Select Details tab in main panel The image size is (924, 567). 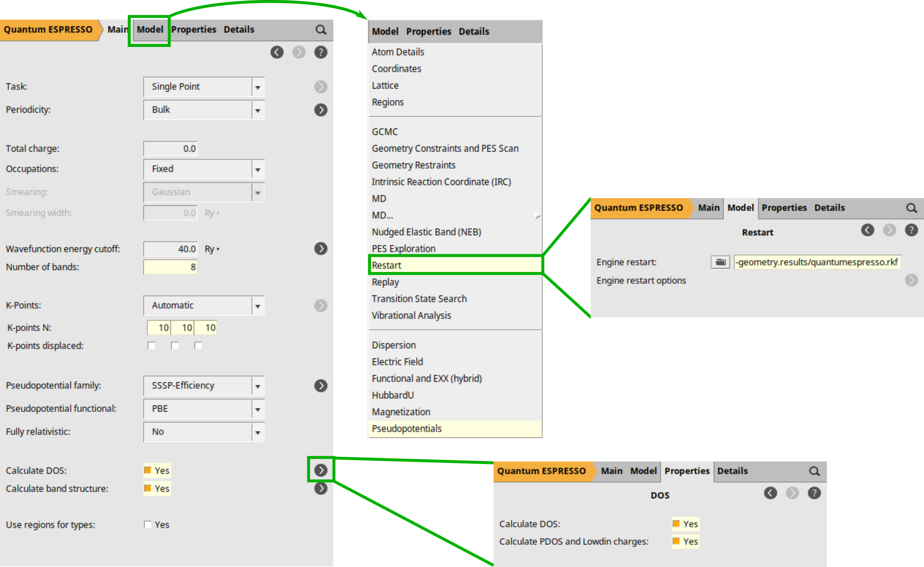click(x=239, y=30)
